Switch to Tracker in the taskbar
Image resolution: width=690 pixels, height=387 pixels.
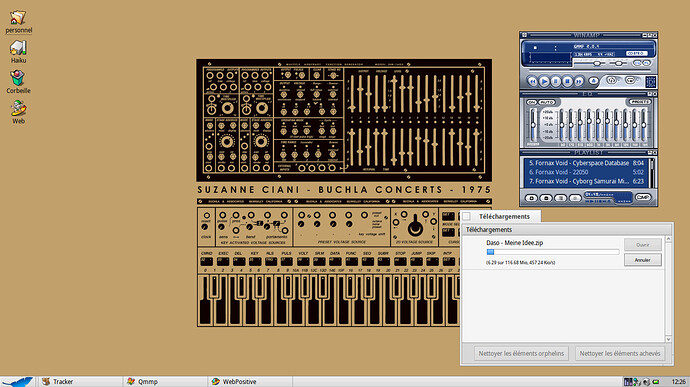(x=79, y=382)
